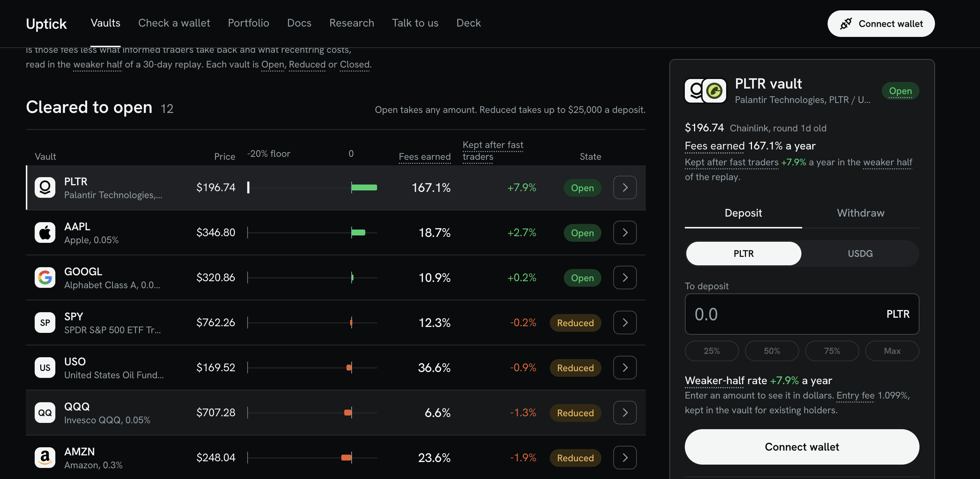Screen dimensions: 980x479
Task: Open the GOOGL row chevron arrow
Action: (625, 278)
